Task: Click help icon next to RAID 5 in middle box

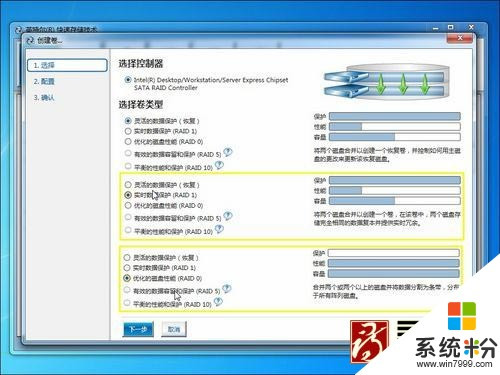Action: pos(228,216)
